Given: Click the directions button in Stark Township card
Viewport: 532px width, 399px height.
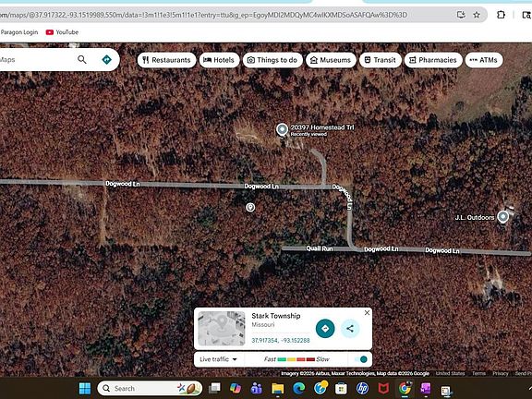Looking at the screenshot, I should 325,329.
